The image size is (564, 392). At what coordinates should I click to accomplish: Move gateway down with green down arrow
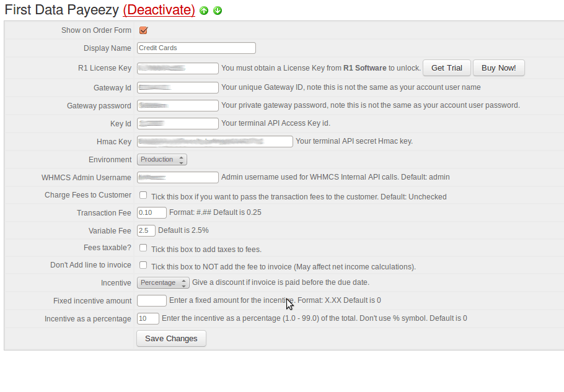tap(218, 11)
